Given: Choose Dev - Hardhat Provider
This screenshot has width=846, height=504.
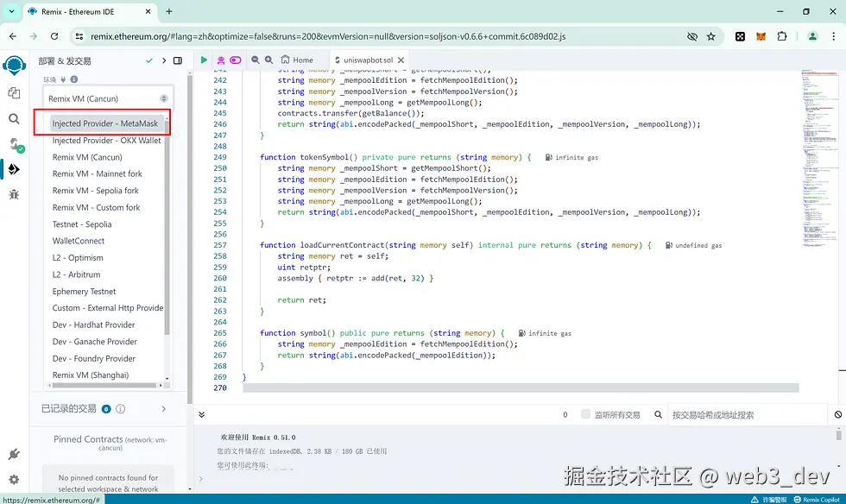Looking at the screenshot, I should click(x=93, y=324).
